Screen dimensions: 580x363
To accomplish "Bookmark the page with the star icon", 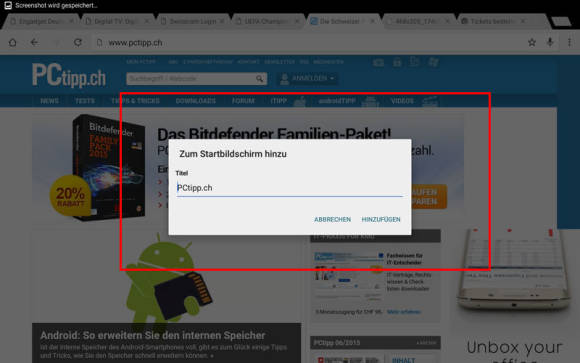I will click(x=532, y=43).
